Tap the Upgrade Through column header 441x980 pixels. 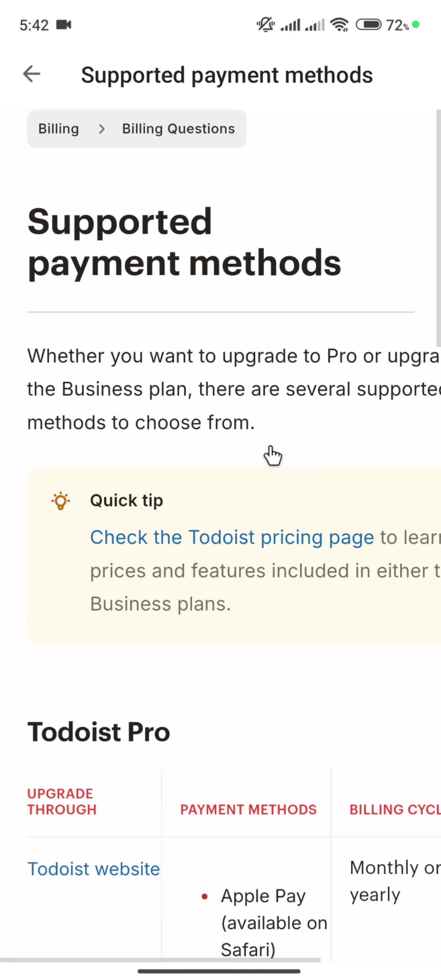[x=62, y=802]
